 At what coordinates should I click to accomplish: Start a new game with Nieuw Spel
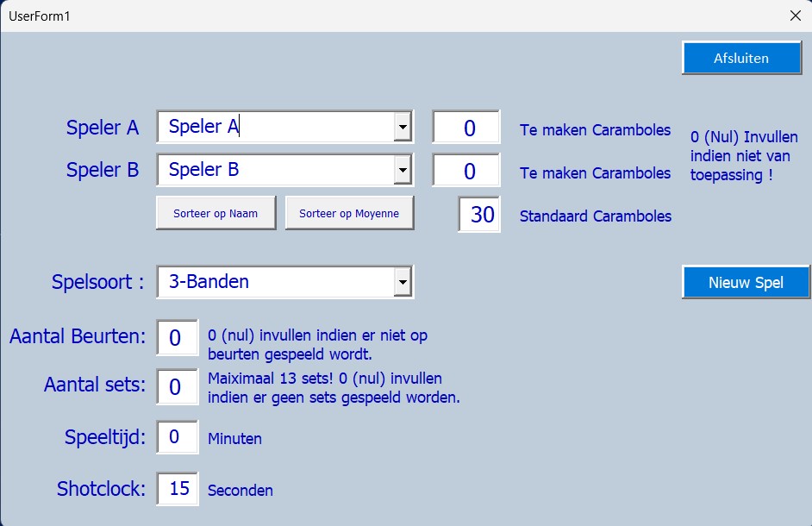[x=746, y=283]
